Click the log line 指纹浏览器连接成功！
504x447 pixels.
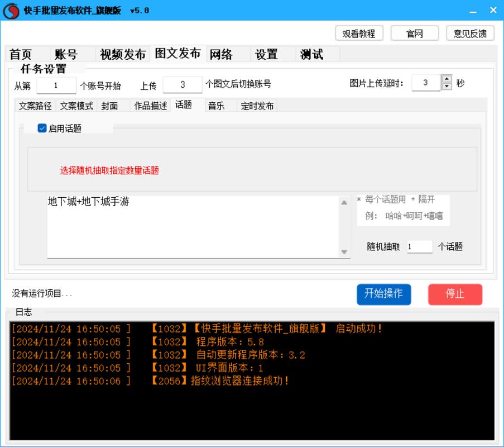point(151,381)
